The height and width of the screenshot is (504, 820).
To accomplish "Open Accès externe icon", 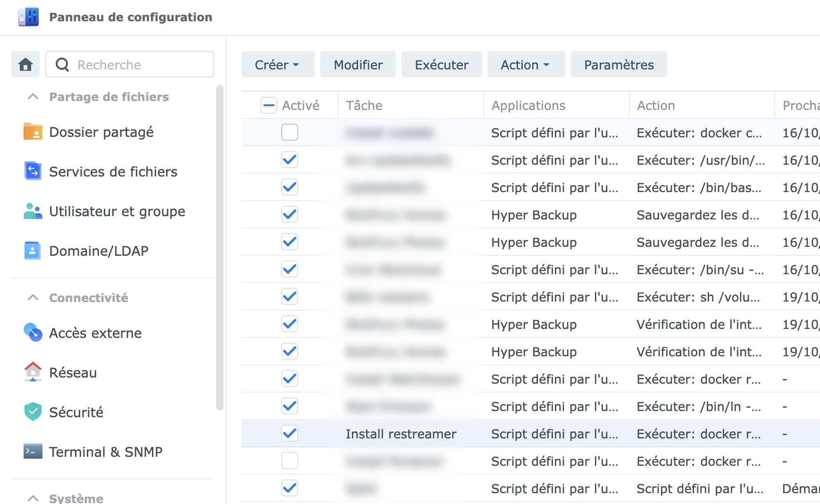I will [x=33, y=333].
